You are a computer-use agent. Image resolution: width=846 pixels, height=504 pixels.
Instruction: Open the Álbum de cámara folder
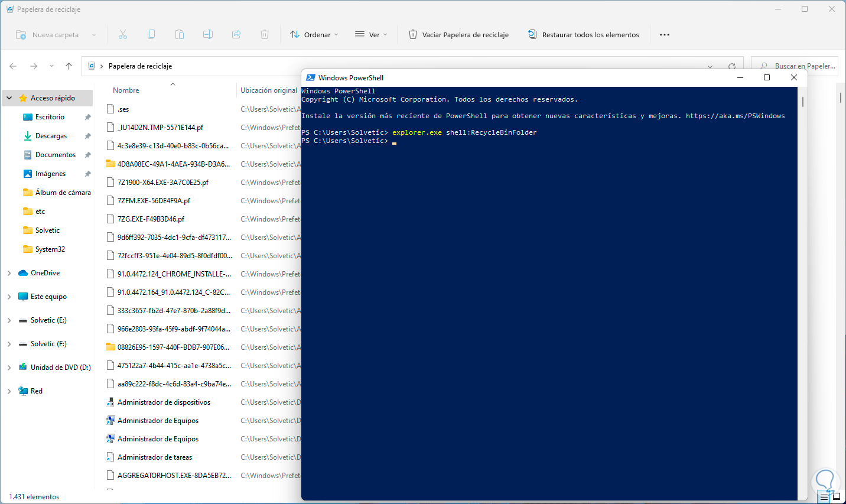[x=63, y=193]
